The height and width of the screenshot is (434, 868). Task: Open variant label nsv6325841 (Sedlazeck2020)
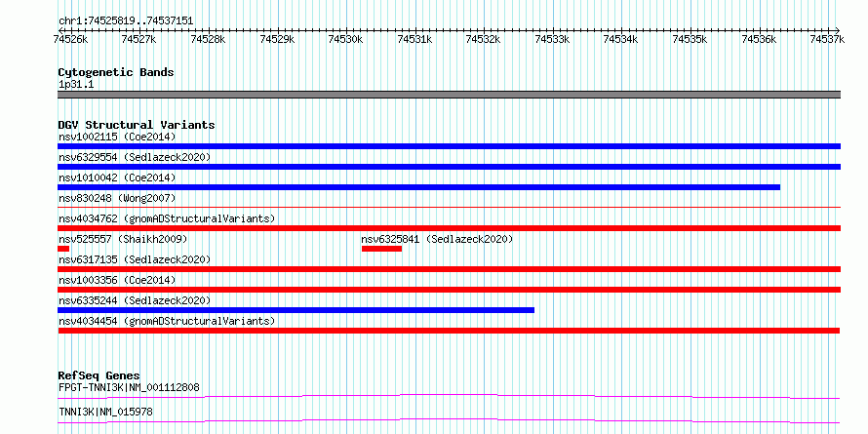(437, 239)
